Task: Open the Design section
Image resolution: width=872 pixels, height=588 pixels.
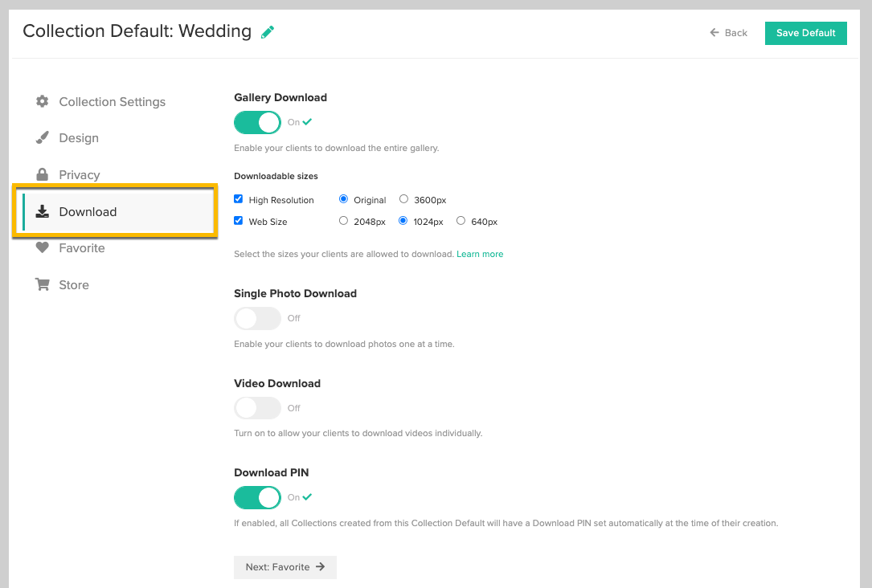Action: point(79,138)
